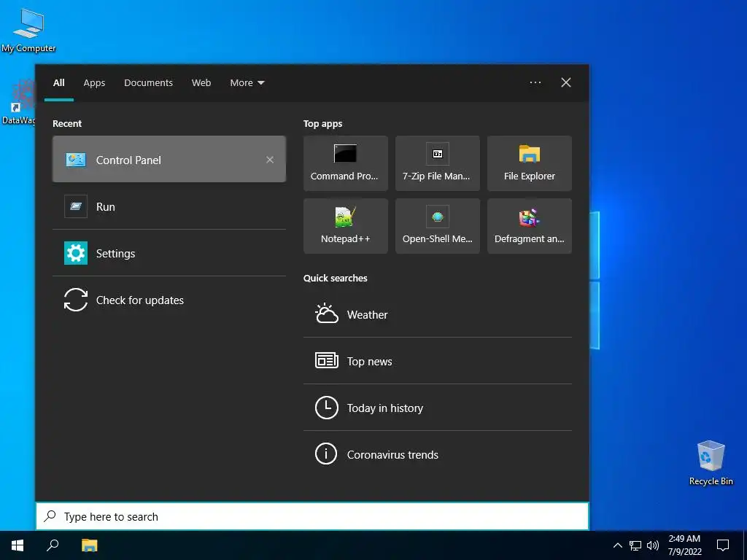Show hidden system tray icons

[x=617, y=545]
